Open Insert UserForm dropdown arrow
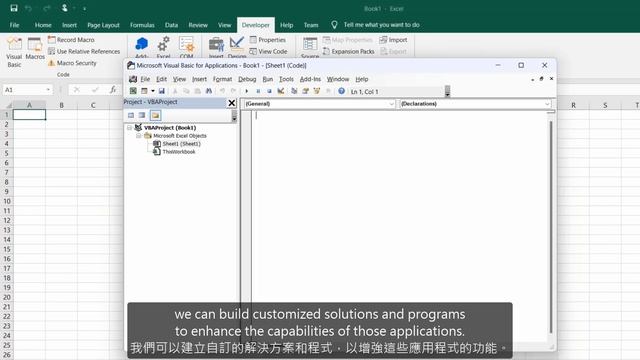 coord(153,91)
